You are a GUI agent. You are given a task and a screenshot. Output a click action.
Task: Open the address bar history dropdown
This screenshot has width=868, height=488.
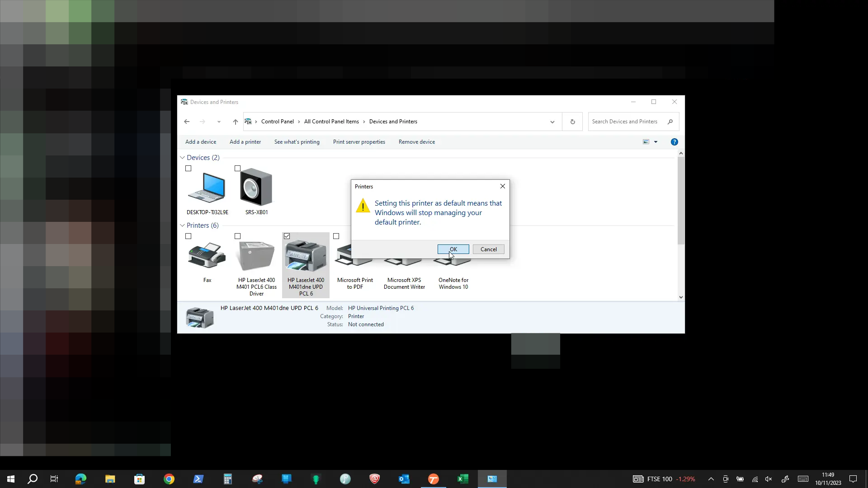click(552, 122)
